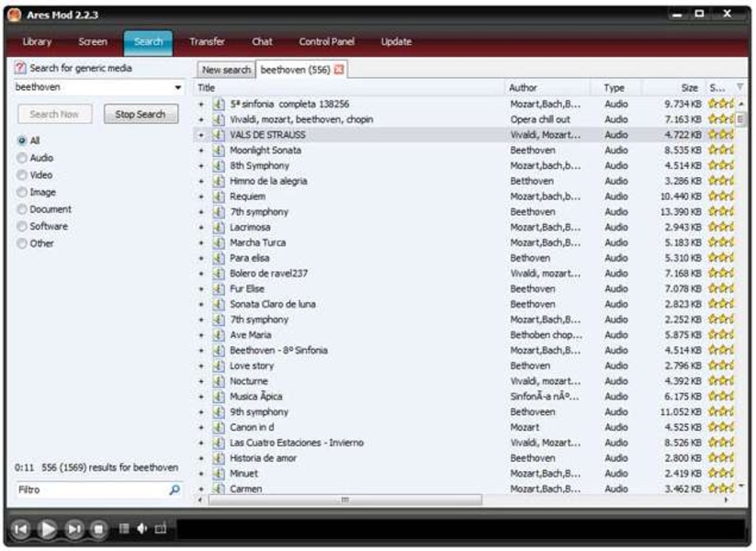Choose the Video media type option
The height and width of the screenshot is (551, 756).
pos(22,174)
